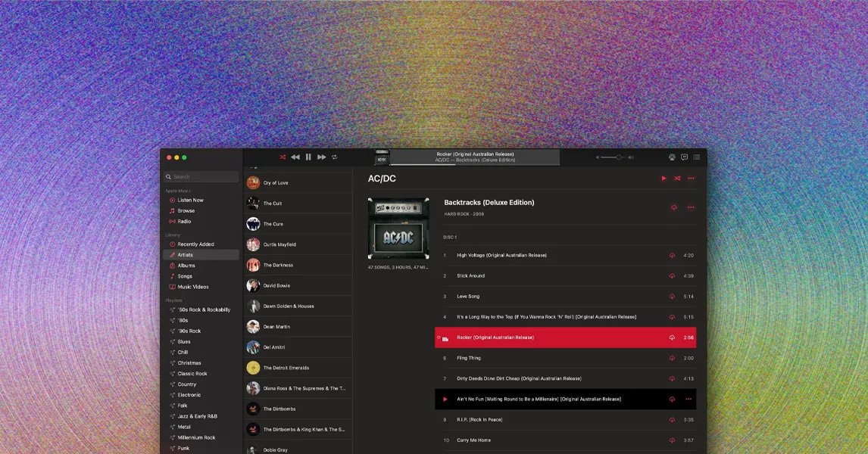Screen dimensions: 868x454
Task: Show the lyrics panel
Action: pyautogui.click(x=684, y=157)
